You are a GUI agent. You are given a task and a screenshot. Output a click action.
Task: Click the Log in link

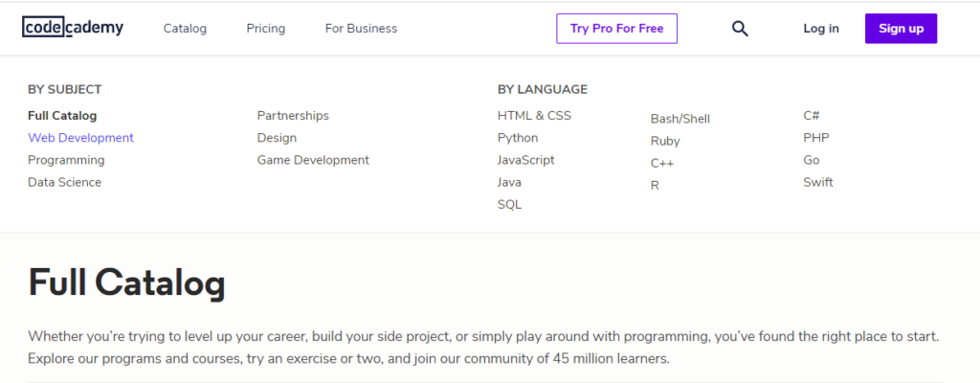(x=821, y=29)
